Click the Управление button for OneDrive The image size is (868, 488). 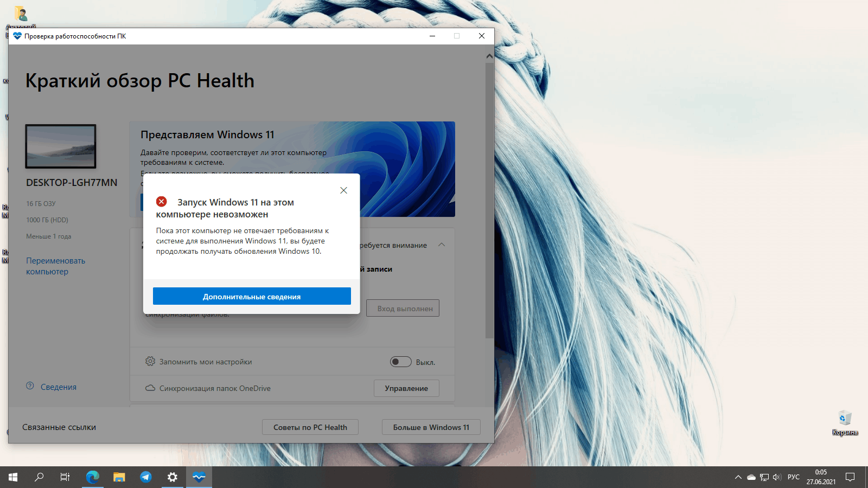pyautogui.click(x=406, y=388)
